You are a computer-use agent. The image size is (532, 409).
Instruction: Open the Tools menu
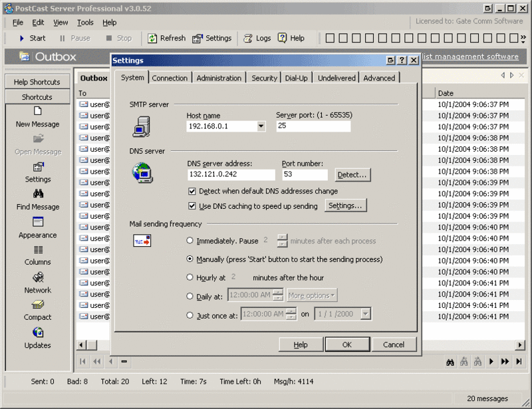(x=85, y=23)
